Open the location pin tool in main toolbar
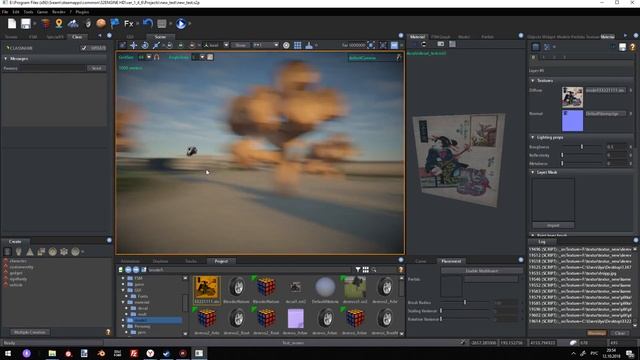640x360 pixels. click(x=59, y=24)
